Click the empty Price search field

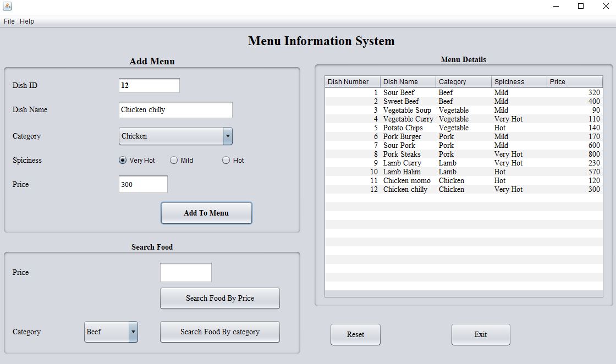tap(185, 273)
